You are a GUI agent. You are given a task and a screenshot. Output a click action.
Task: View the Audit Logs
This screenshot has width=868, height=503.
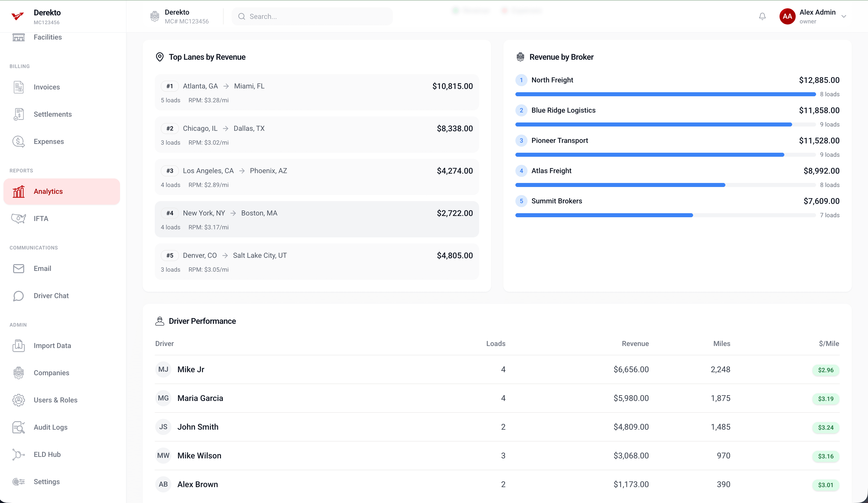coord(62,427)
